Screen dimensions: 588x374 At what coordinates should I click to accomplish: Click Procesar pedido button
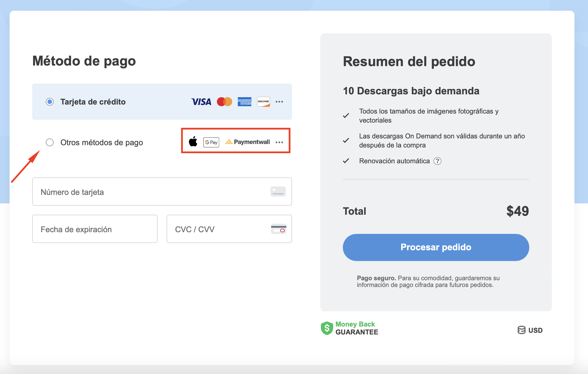pos(436,247)
